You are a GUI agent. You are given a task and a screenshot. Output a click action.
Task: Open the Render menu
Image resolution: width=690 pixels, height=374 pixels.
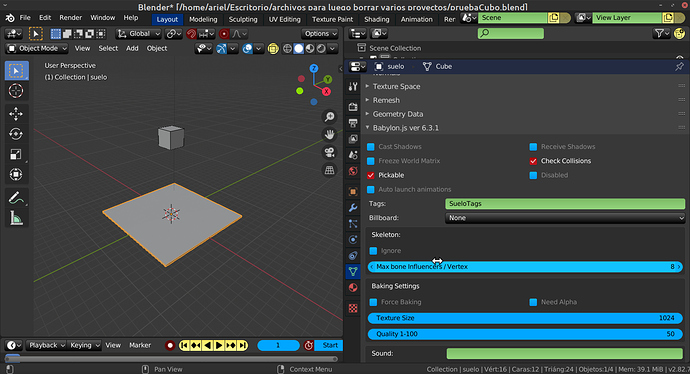pos(70,18)
